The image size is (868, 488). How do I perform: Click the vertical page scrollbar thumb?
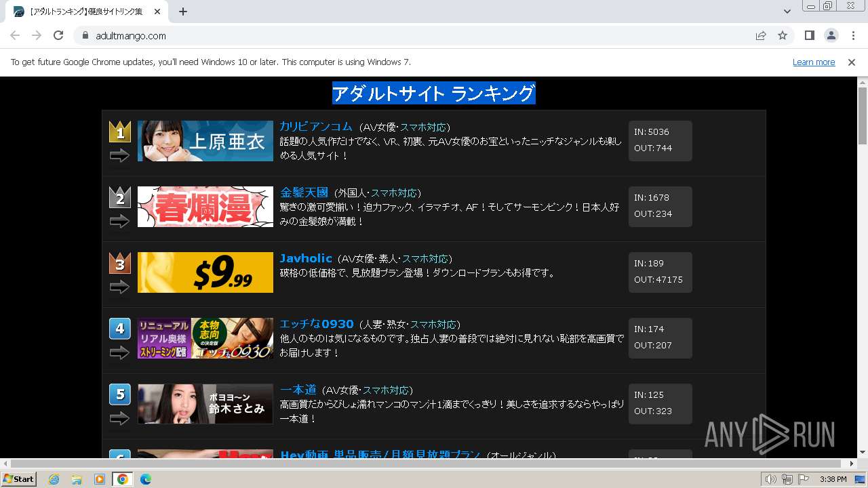[863, 115]
